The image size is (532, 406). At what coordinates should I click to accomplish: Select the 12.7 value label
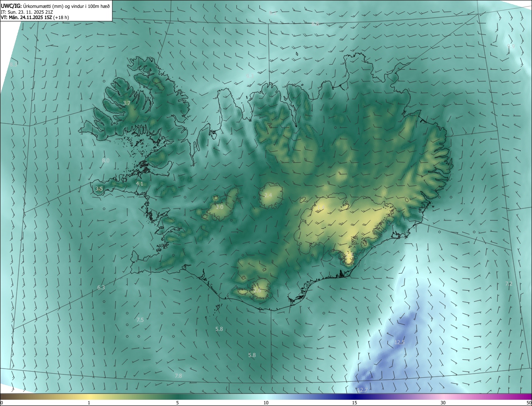point(363,390)
